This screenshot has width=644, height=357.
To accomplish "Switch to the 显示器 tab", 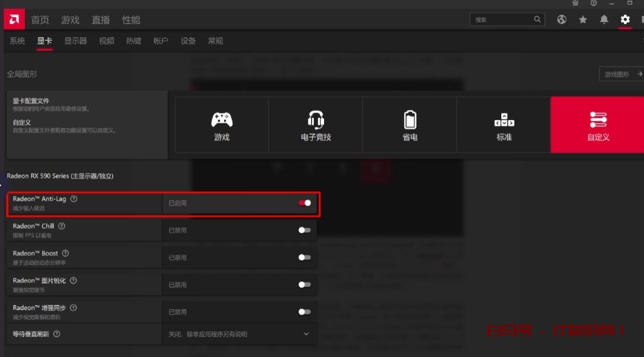I will [x=75, y=41].
